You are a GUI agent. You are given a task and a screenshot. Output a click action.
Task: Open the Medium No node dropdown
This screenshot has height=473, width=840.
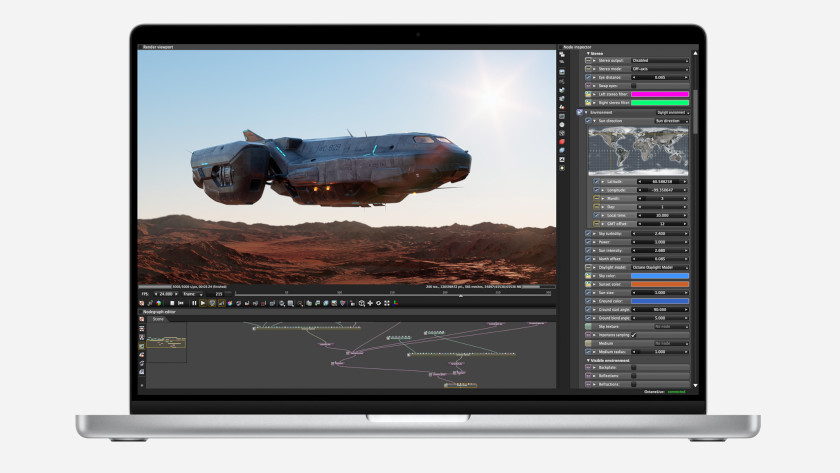tap(671, 343)
